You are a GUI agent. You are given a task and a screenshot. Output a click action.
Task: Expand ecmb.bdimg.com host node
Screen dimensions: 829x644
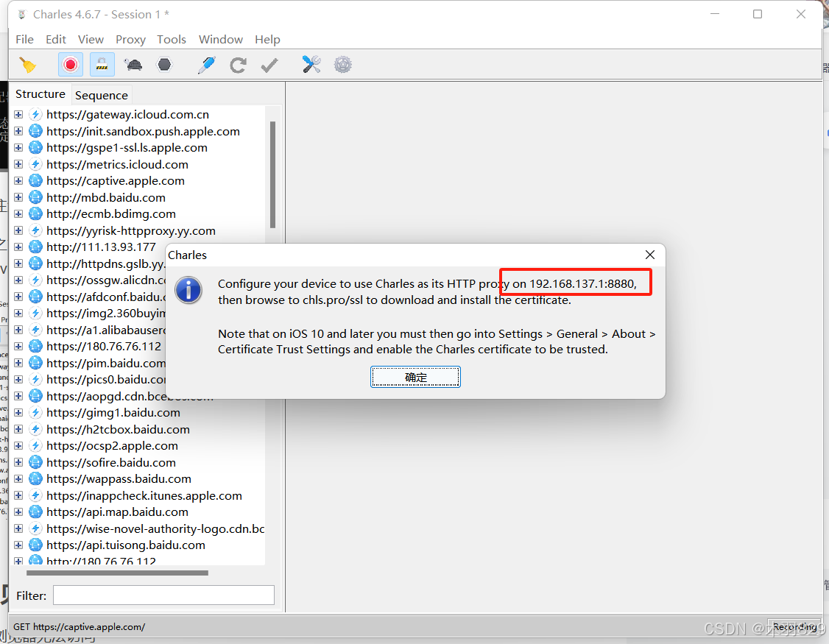(x=18, y=214)
